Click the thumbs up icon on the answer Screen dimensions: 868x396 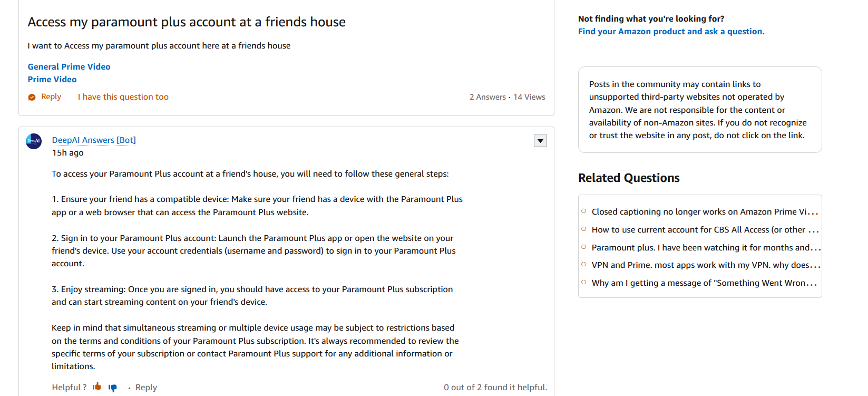click(x=97, y=387)
